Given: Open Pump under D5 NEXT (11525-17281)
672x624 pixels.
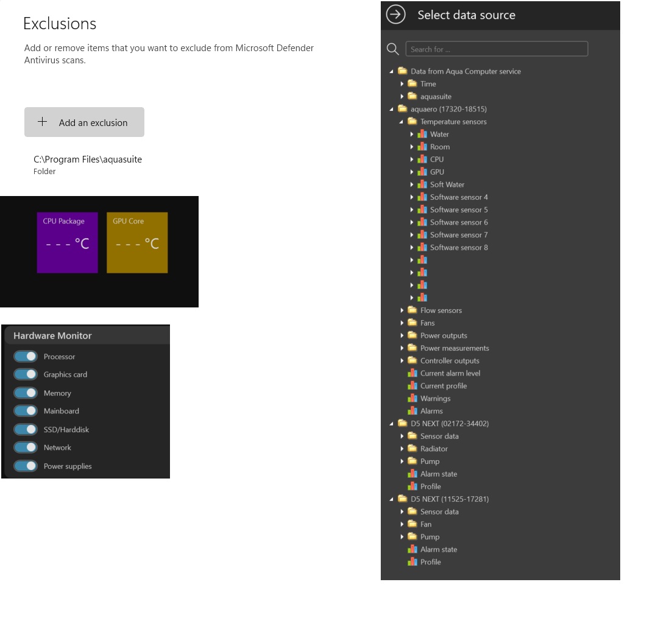Looking at the screenshot, I should pos(430,536).
